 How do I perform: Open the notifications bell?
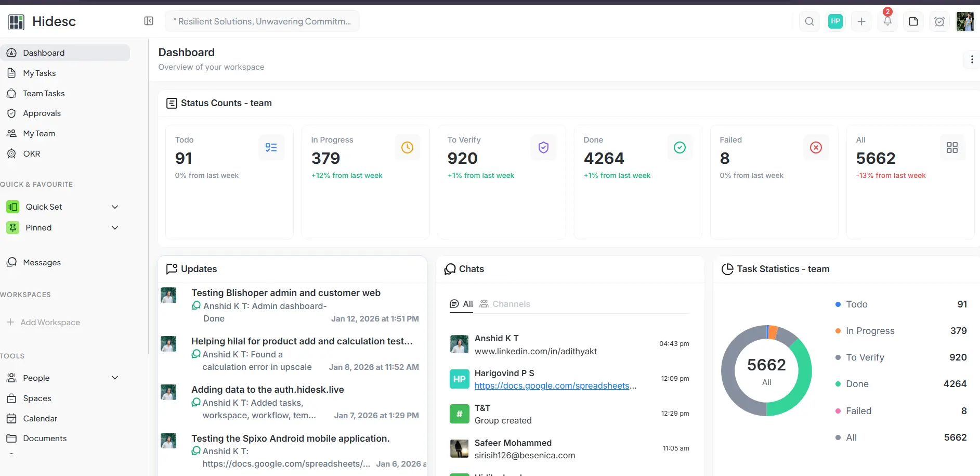click(887, 21)
